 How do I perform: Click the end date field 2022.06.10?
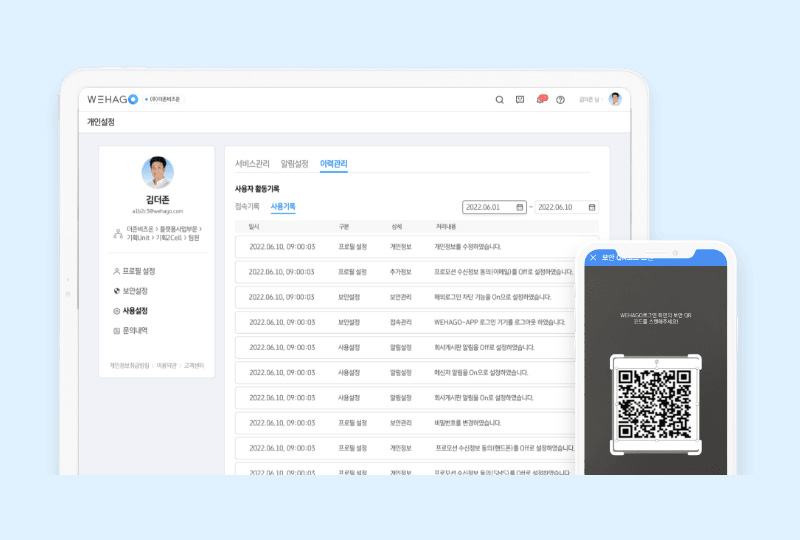(x=566, y=207)
